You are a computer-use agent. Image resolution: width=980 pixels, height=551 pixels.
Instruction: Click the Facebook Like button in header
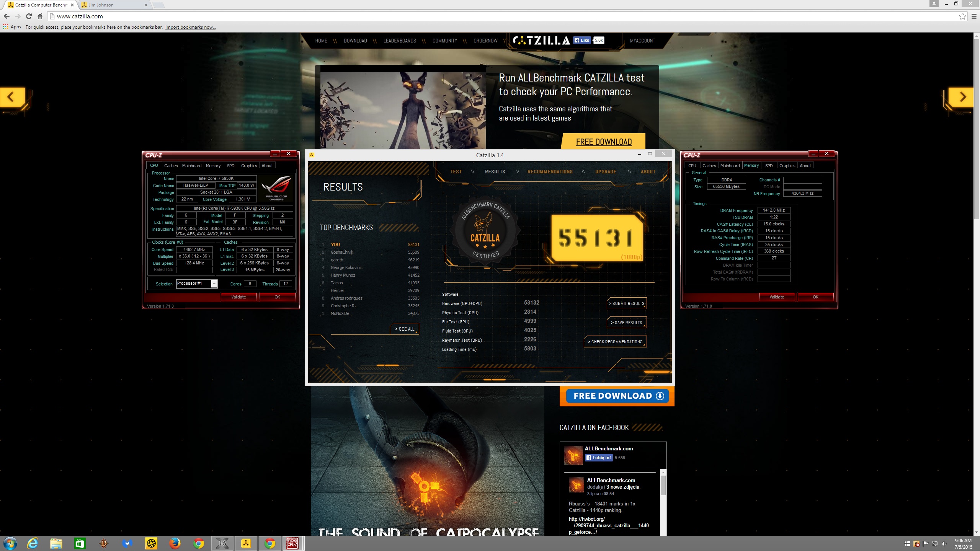pyautogui.click(x=582, y=40)
